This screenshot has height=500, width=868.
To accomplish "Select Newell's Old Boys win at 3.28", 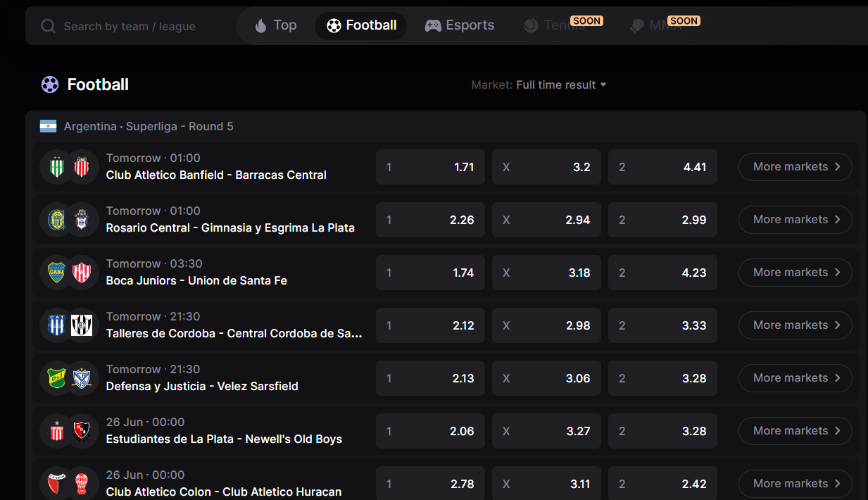I will [x=662, y=431].
